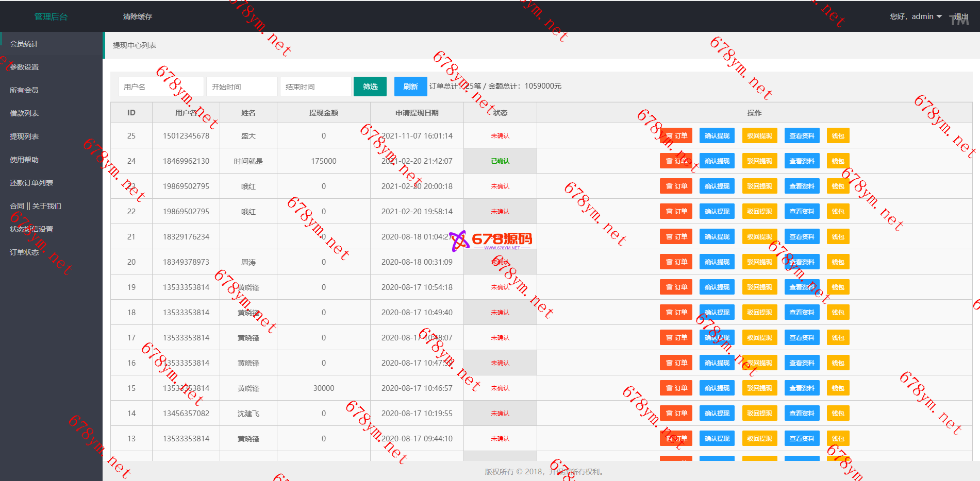980x481 pixels.
Task: Confirm withdrawal for ID 24 with 确认提现
Action: click(x=717, y=161)
